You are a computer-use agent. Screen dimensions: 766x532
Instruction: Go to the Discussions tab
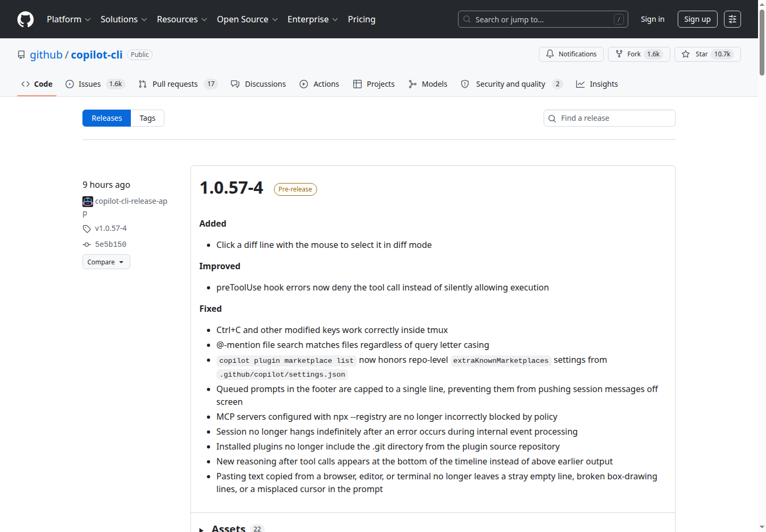pyautogui.click(x=259, y=84)
